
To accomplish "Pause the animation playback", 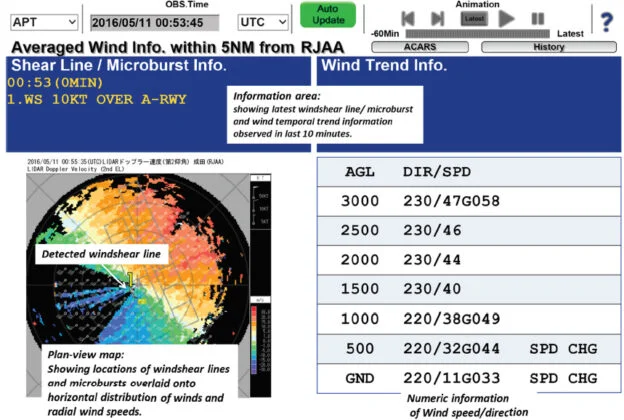I will point(538,18).
